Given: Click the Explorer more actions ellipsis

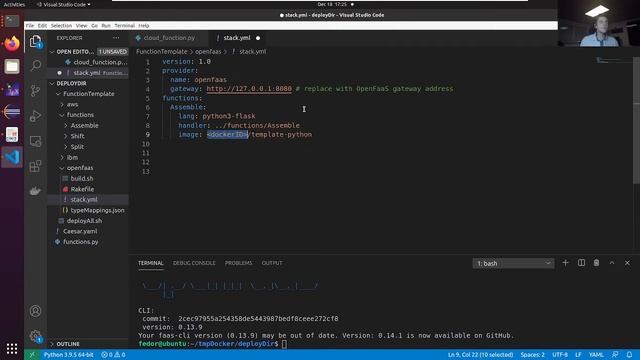Looking at the screenshot, I should pyautogui.click(x=116, y=38).
